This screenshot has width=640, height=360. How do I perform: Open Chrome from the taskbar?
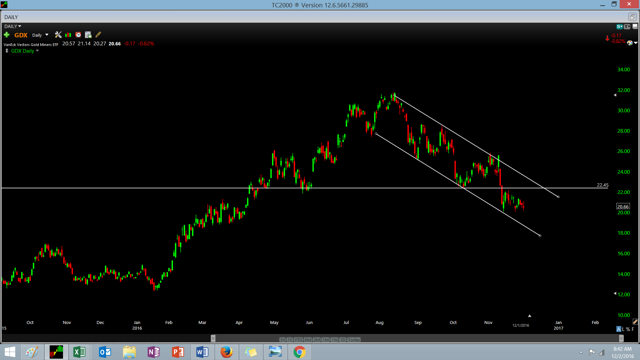point(299,352)
